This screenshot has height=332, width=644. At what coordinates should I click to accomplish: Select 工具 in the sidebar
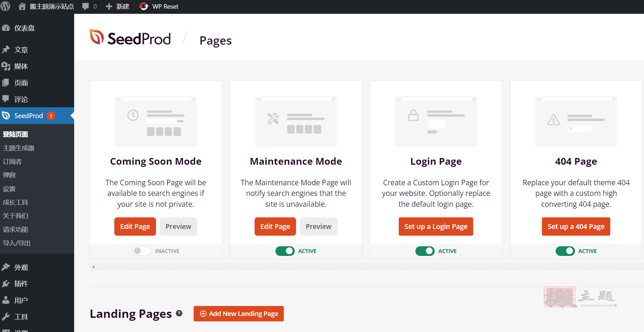[37, 317]
